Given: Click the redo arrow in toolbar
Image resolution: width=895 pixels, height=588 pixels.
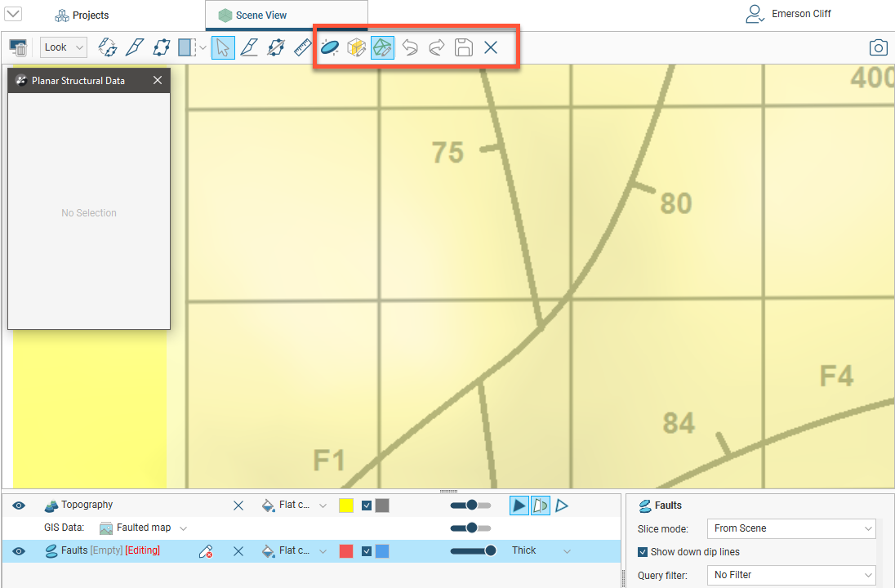Looking at the screenshot, I should [x=437, y=47].
